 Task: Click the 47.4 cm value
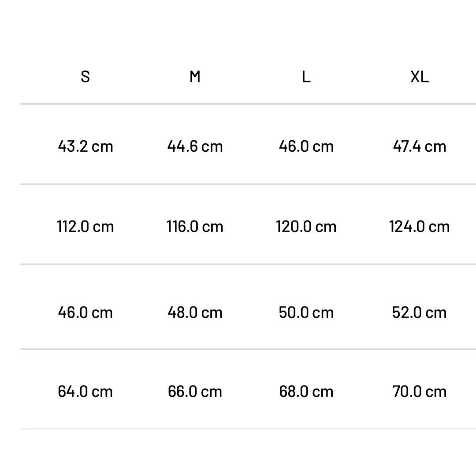[x=419, y=146]
